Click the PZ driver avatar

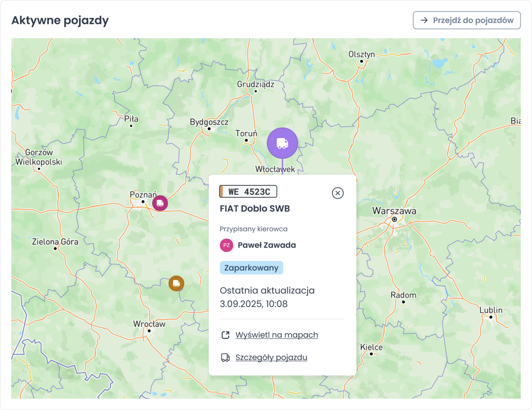pyautogui.click(x=227, y=245)
